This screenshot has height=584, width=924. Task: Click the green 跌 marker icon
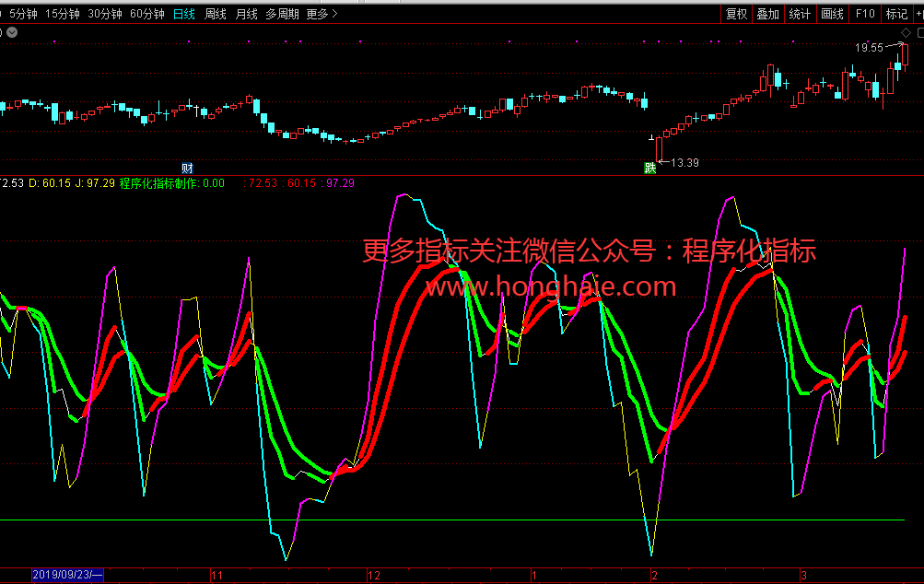click(649, 168)
